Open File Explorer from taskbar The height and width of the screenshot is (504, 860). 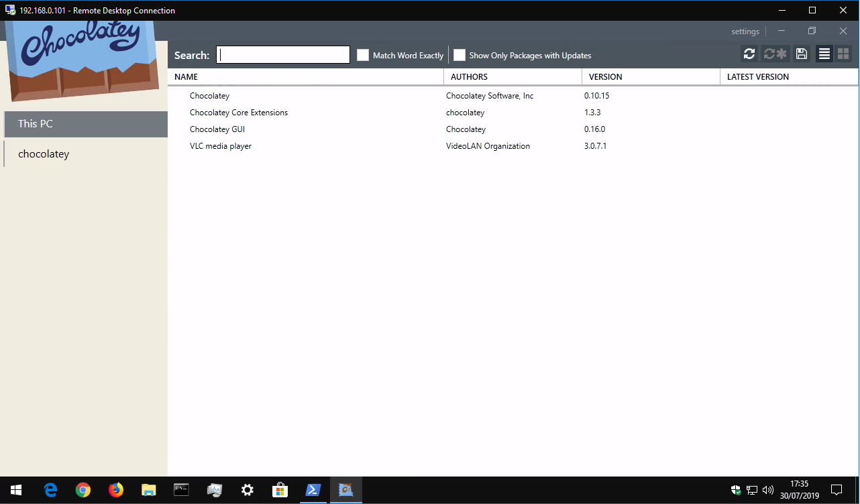tap(149, 490)
